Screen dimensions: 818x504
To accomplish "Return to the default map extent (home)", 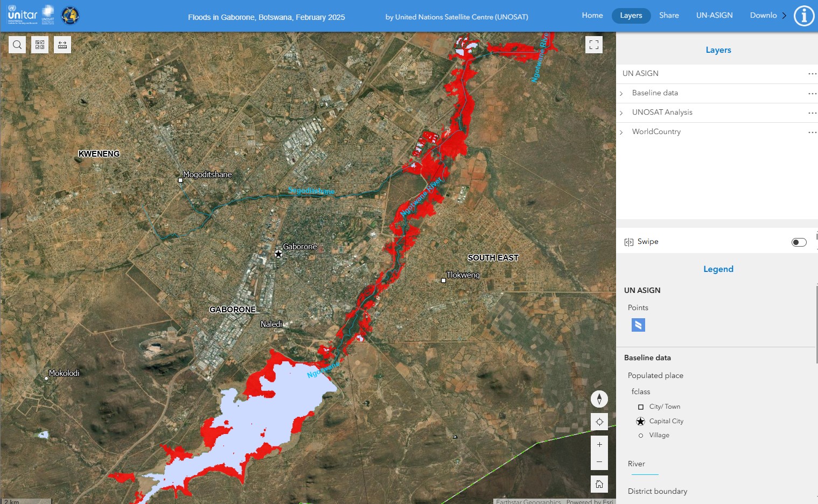I will [599, 484].
